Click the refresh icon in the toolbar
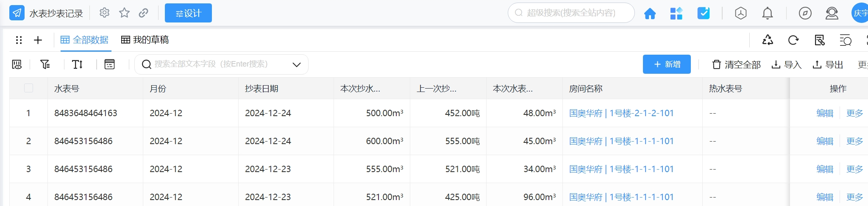 pyautogui.click(x=793, y=40)
